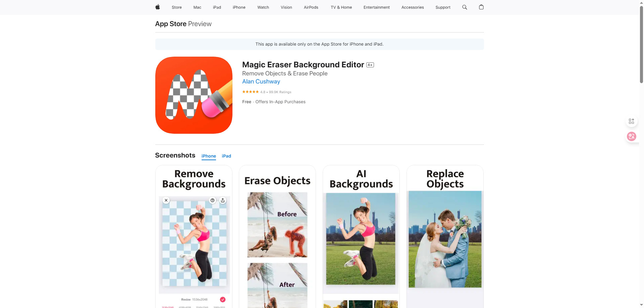Open the Store menu
The image size is (644, 308).
click(x=177, y=7)
